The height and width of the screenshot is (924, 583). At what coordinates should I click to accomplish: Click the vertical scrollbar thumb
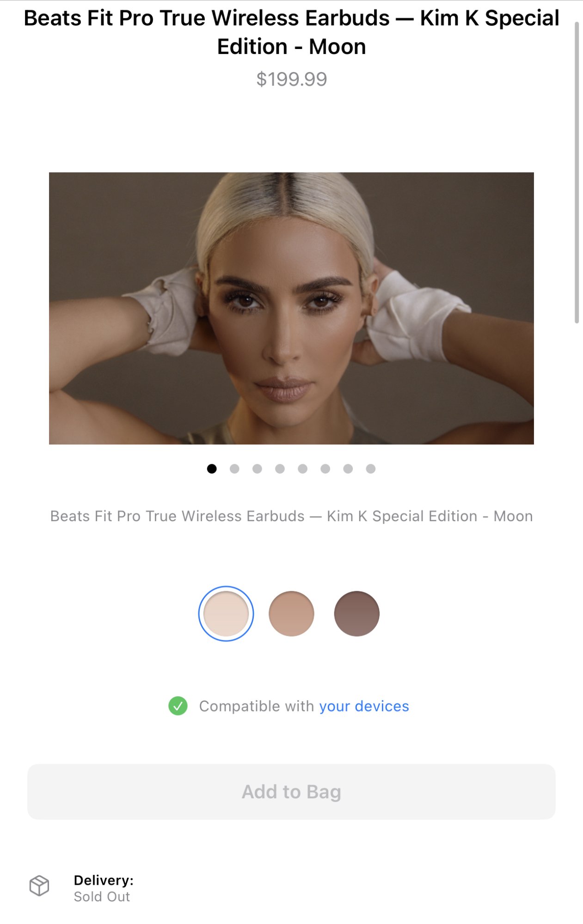[x=577, y=172]
